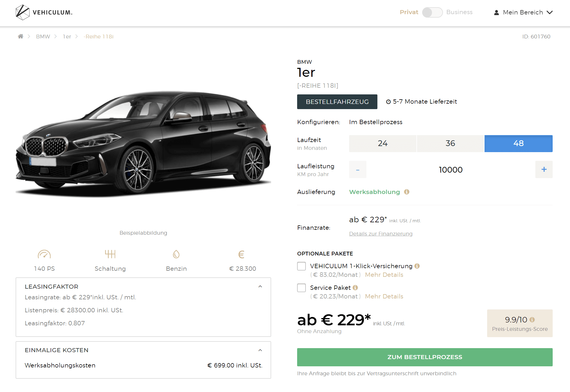Select 24 months Laufzeit

383,143
